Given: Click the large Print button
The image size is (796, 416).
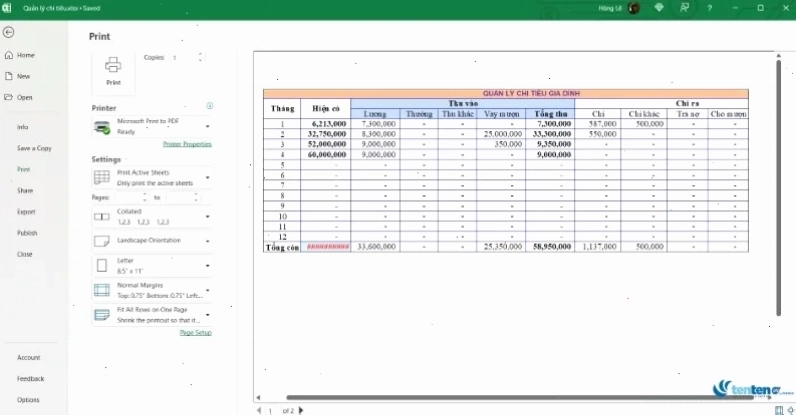Looking at the screenshot, I should 113,72.
